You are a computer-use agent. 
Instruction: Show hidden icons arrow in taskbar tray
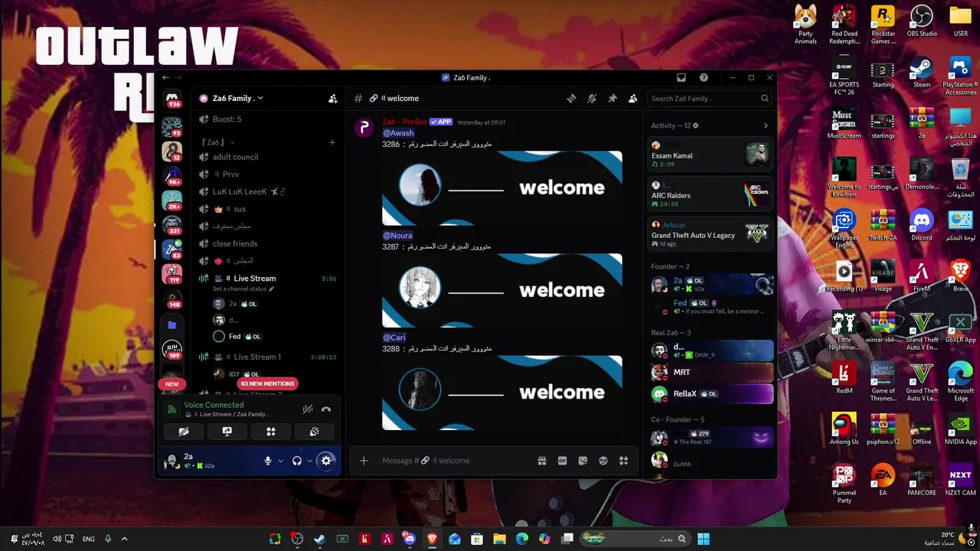tap(125, 539)
